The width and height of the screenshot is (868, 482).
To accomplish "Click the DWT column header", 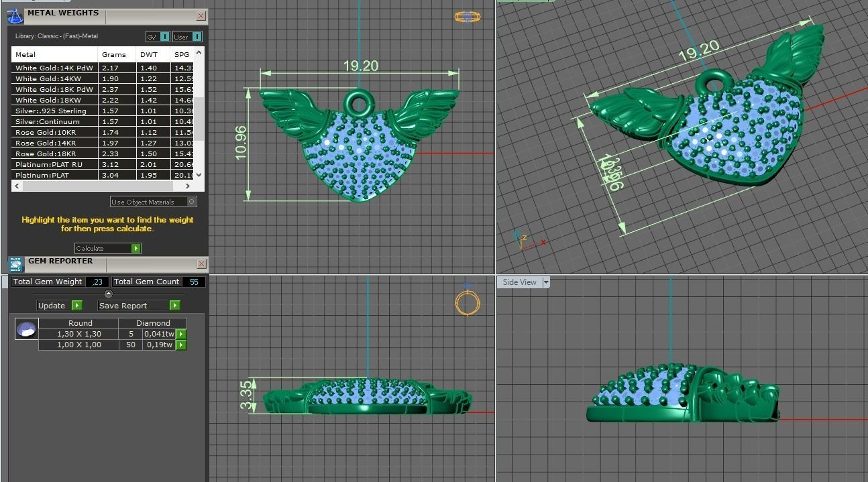I will (154, 54).
